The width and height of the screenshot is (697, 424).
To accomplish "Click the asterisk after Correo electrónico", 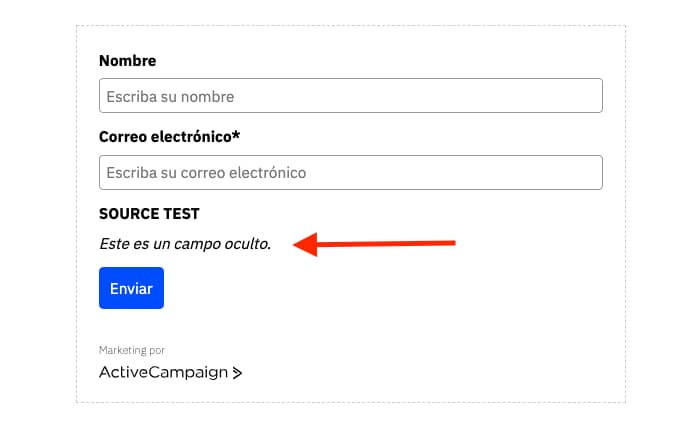I will [x=236, y=137].
